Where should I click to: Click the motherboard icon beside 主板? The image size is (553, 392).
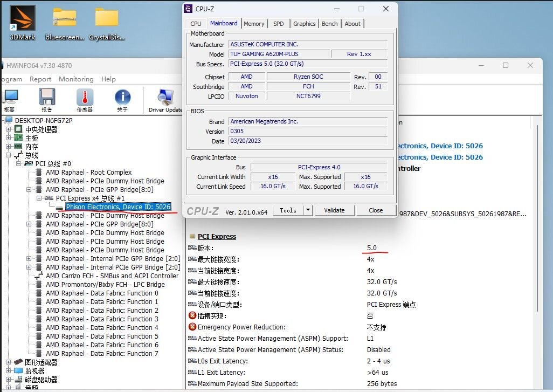(x=18, y=137)
